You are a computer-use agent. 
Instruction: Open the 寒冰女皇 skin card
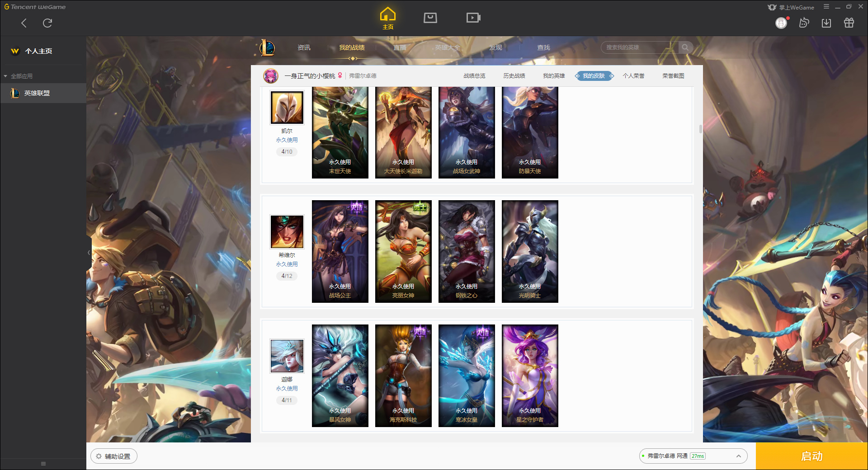[x=467, y=376]
